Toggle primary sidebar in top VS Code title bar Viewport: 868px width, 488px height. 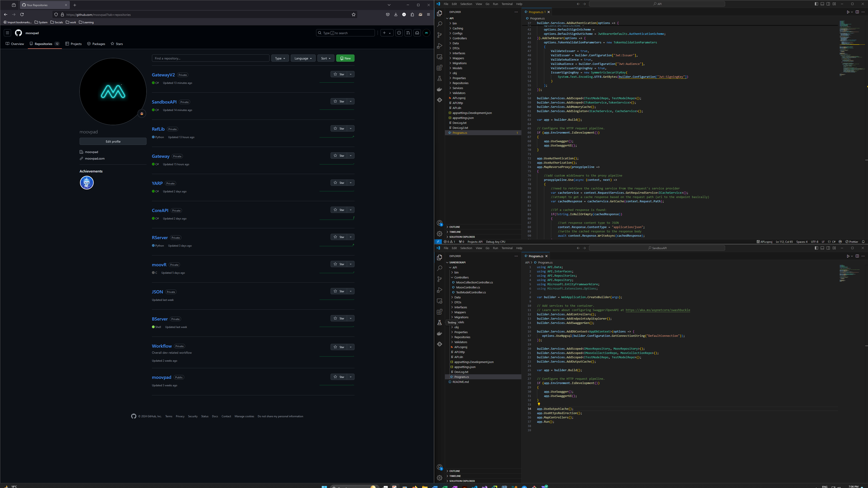pyautogui.click(x=816, y=4)
